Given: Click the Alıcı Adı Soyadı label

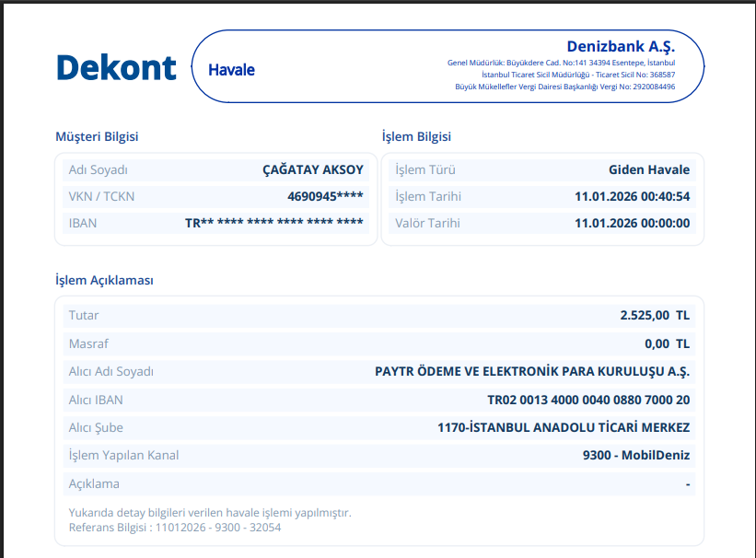Looking at the screenshot, I should coord(111,372).
